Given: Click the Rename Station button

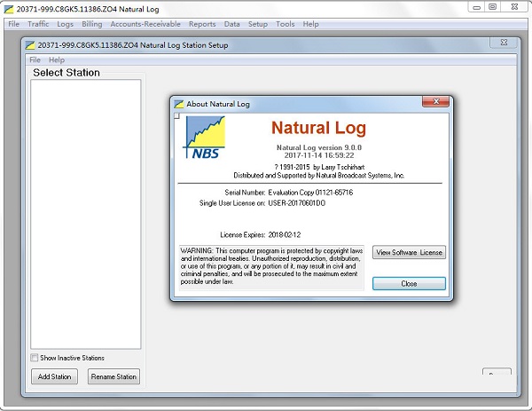Looking at the screenshot, I should 113,376.
